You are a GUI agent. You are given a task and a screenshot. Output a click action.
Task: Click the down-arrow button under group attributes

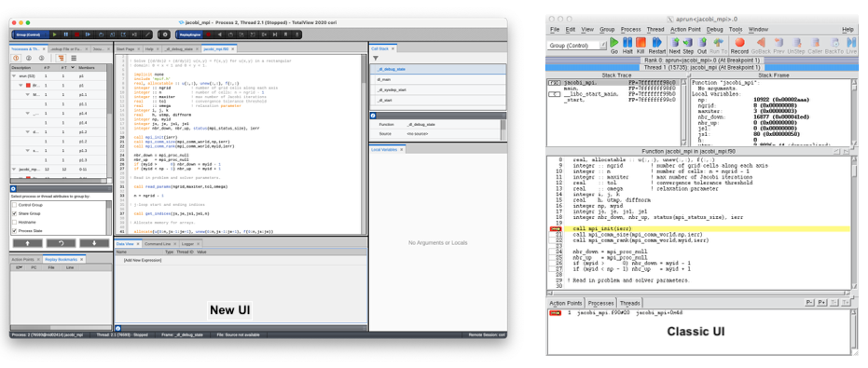coord(94,243)
